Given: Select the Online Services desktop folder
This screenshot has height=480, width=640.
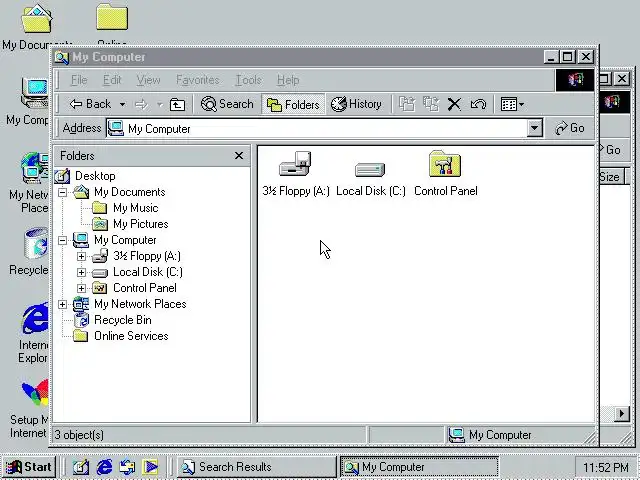Looking at the screenshot, I should pos(112,17).
